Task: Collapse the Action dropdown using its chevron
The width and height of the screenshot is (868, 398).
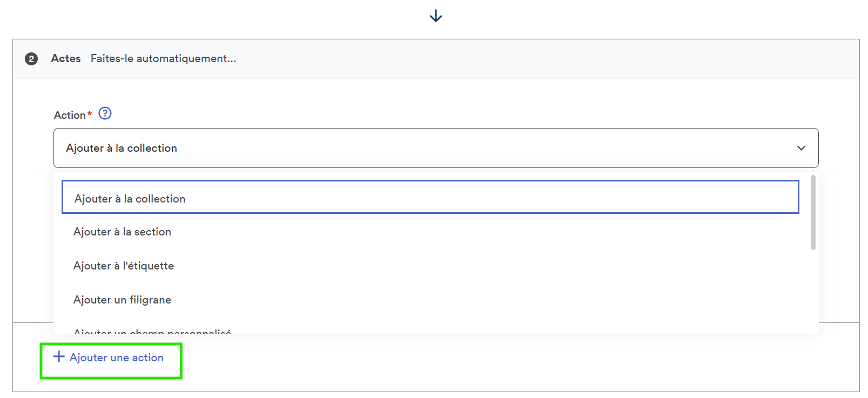Action: point(801,148)
